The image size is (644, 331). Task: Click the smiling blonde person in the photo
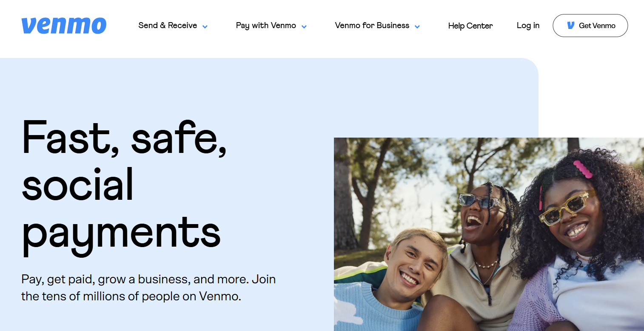415,273
